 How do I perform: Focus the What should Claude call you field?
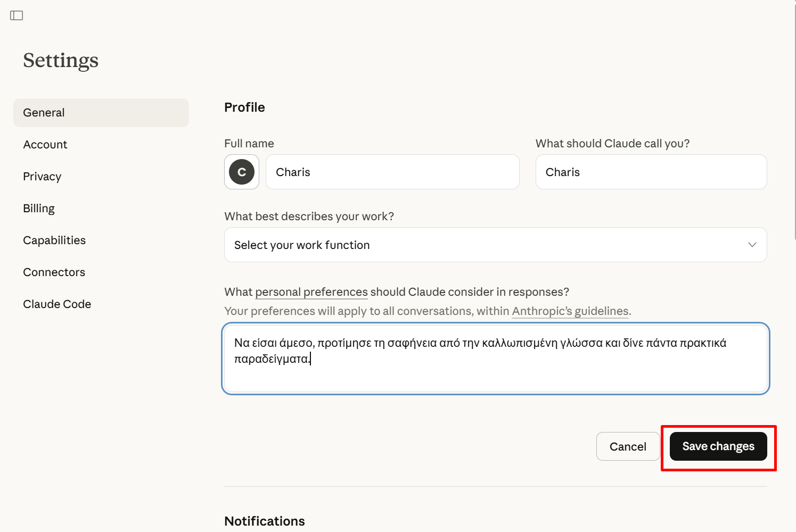pyautogui.click(x=651, y=172)
